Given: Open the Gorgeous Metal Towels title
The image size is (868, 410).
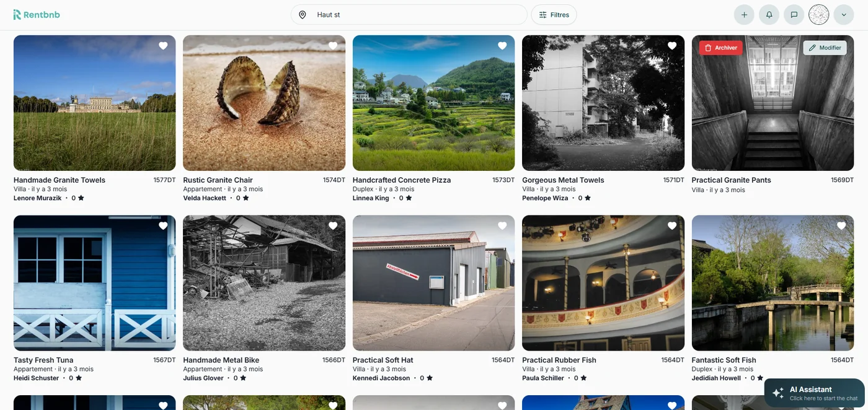Looking at the screenshot, I should pyautogui.click(x=563, y=180).
